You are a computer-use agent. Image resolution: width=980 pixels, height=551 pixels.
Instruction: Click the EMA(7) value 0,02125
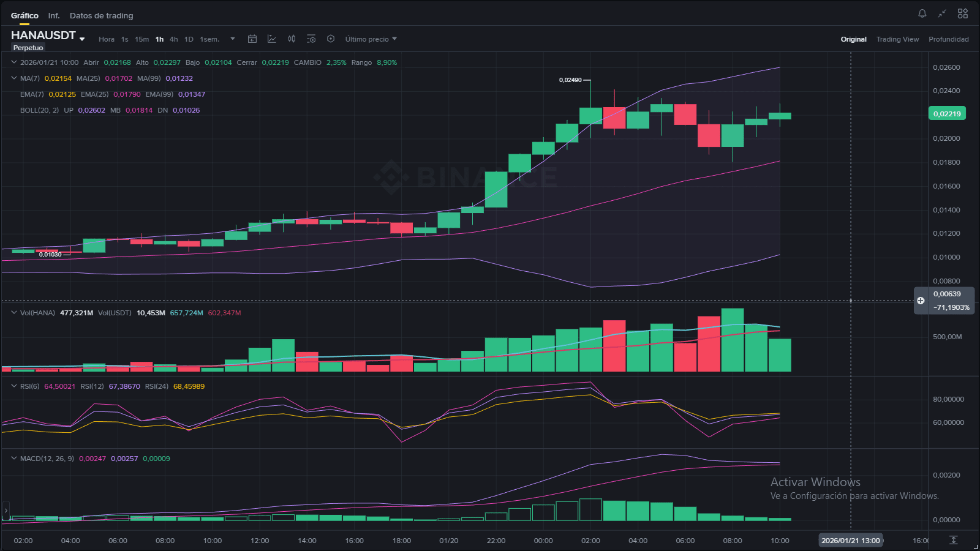(x=62, y=94)
